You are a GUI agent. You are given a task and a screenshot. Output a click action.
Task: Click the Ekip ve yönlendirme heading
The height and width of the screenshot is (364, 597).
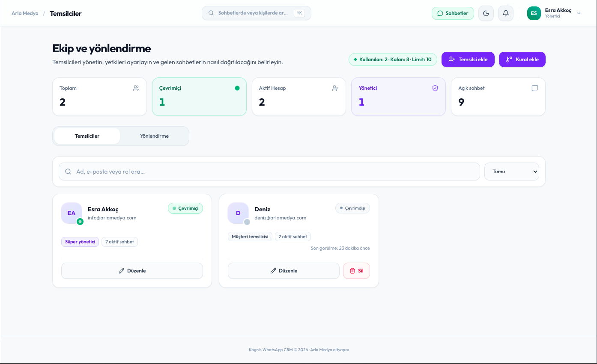[x=101, y=48]
